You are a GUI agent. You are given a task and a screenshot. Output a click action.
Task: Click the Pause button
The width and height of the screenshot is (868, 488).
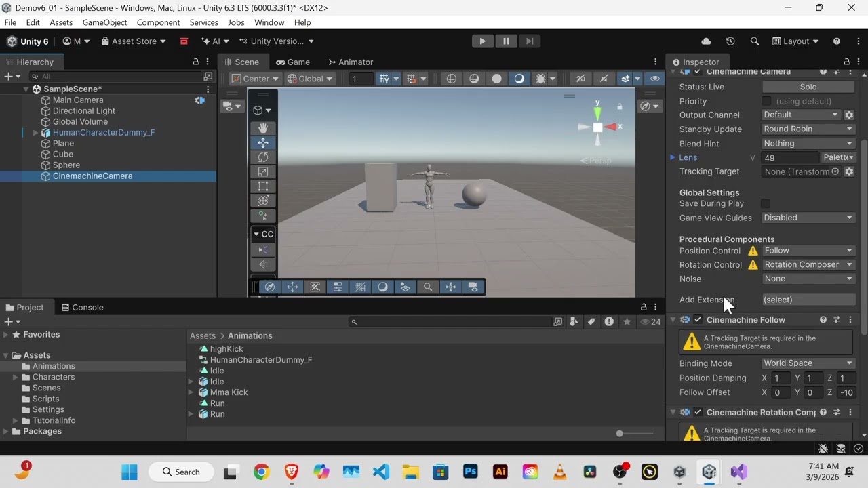(x=506, y=41)
